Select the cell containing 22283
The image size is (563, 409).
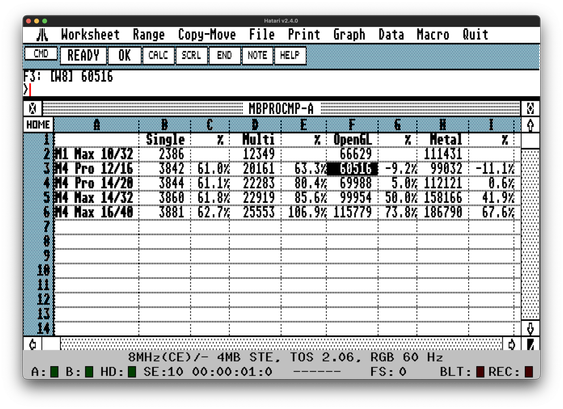pos(255,183)
